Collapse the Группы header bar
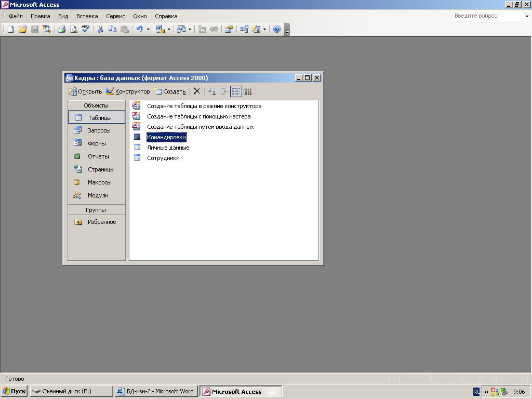This screenshot has width=532, height=399. [96, 210]
